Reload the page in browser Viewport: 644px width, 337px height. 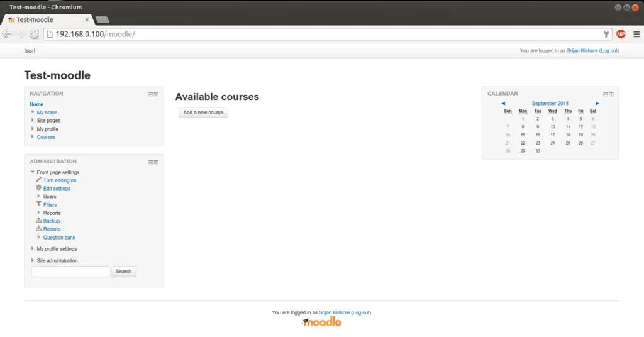point(35,34)
